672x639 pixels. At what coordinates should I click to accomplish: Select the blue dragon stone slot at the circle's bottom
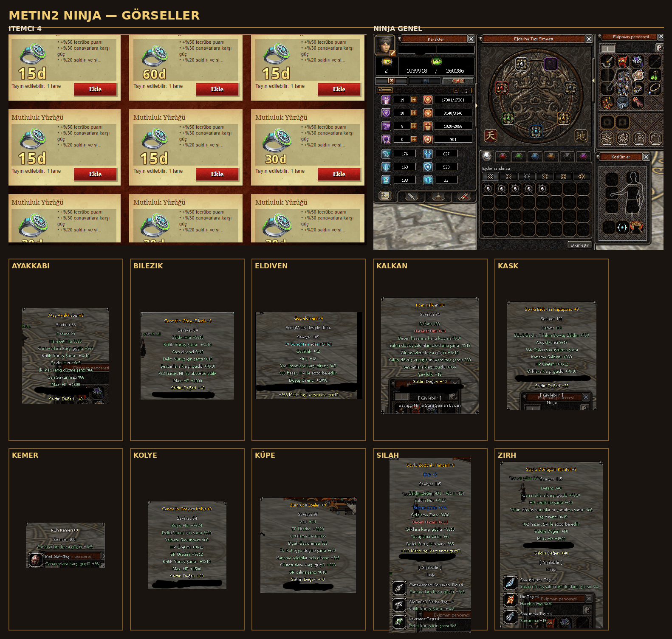[x=536, y=131]
